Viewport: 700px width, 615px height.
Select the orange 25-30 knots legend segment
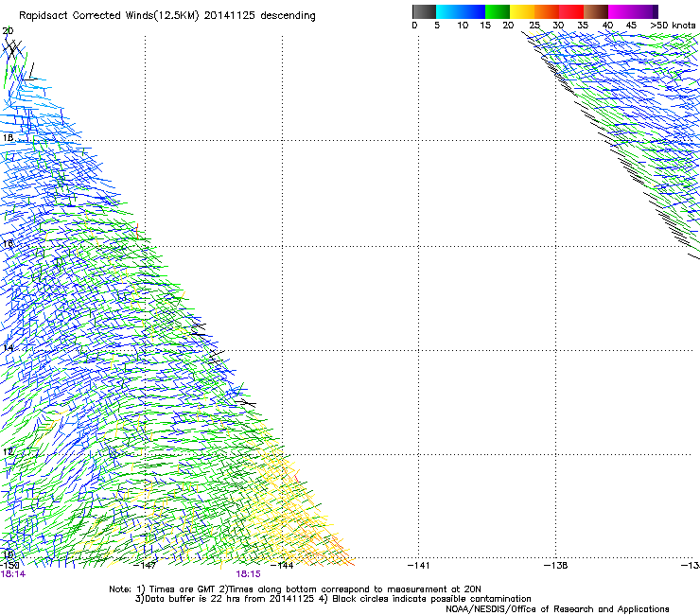pos(547,11)
